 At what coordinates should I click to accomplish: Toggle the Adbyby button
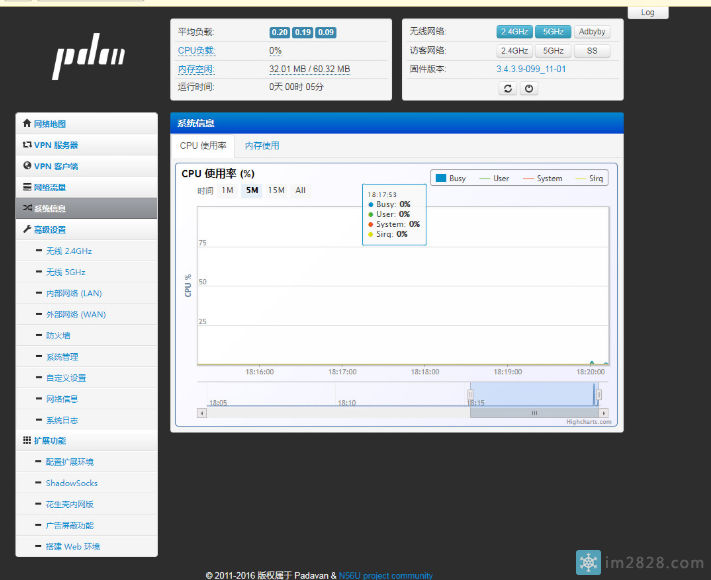592,32
